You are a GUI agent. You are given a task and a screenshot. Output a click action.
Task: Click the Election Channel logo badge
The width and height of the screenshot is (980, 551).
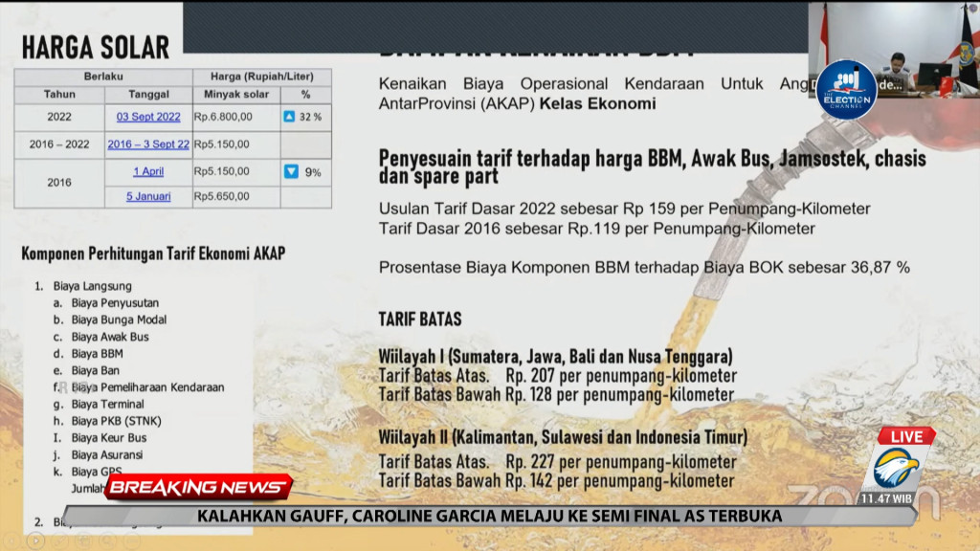pyautogui.click(x=846, y=90)
